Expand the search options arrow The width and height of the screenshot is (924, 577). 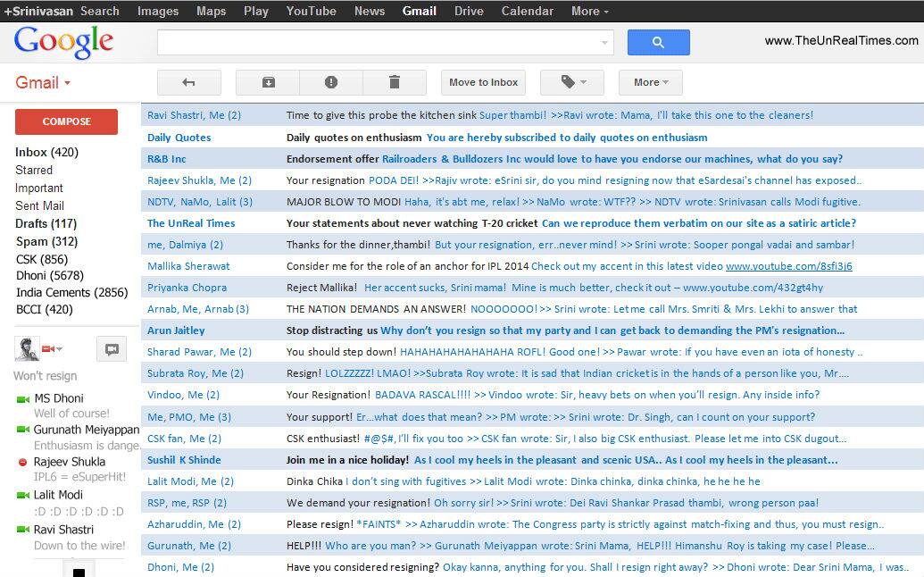point(604,43)
